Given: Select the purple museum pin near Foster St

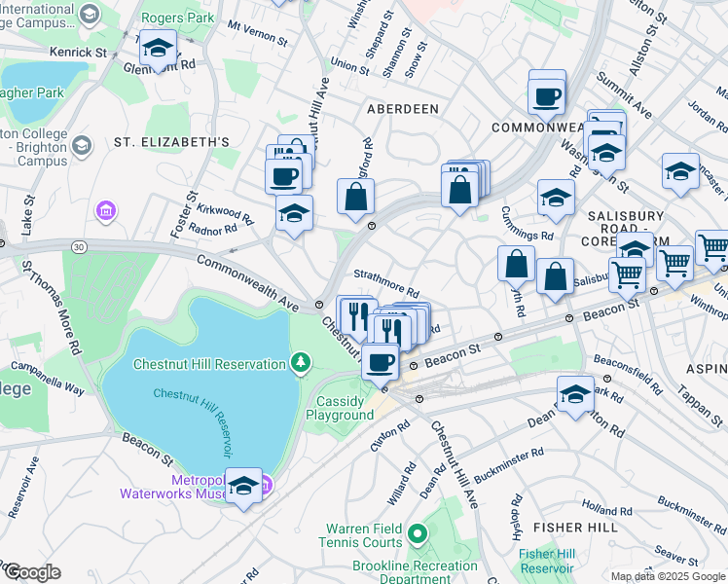Looking at the screenshot, I should coord(106,211).
